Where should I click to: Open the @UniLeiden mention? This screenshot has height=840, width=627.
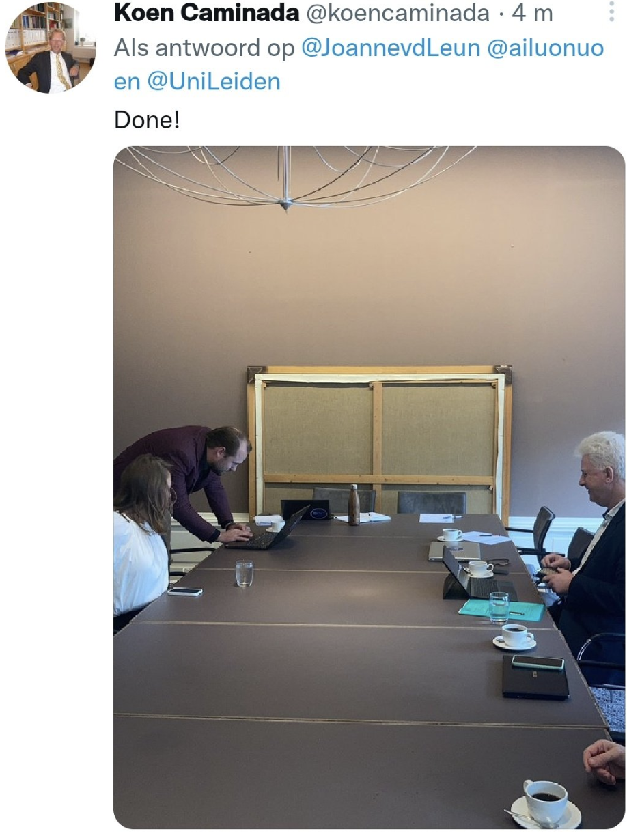(x=212, y=82)
